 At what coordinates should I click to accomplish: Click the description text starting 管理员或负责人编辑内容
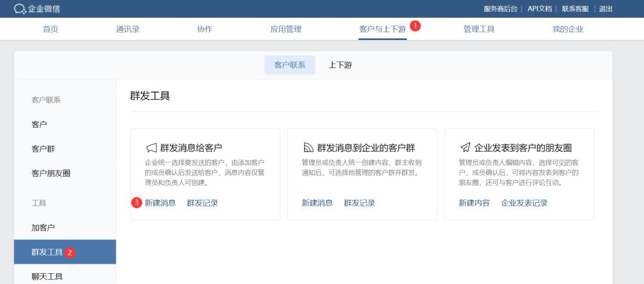tap(519, 172)
